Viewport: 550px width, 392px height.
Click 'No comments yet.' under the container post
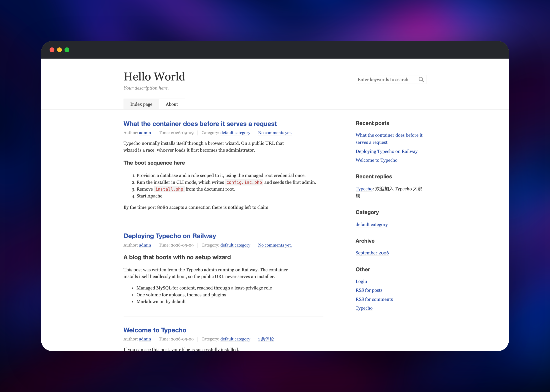[x=275, y=132]
